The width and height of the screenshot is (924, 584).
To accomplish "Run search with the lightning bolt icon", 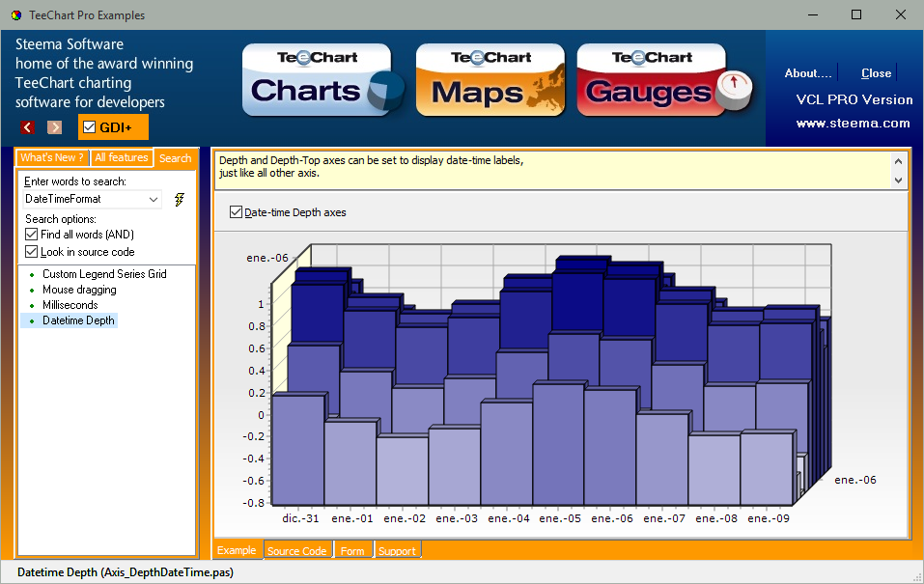I will click(x=180, y=199).
